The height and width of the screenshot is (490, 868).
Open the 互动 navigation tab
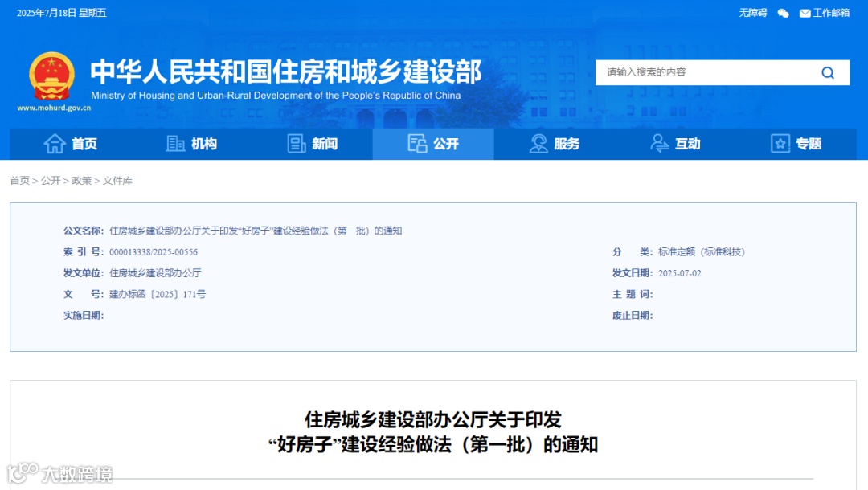[x=675, y=144]
